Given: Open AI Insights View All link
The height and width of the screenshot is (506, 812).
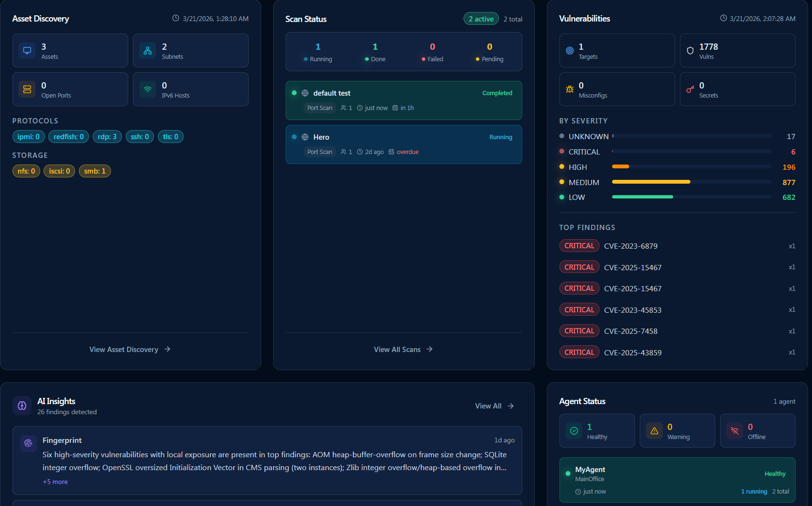Looking at the screenshot, I should [x=494, y=406].
